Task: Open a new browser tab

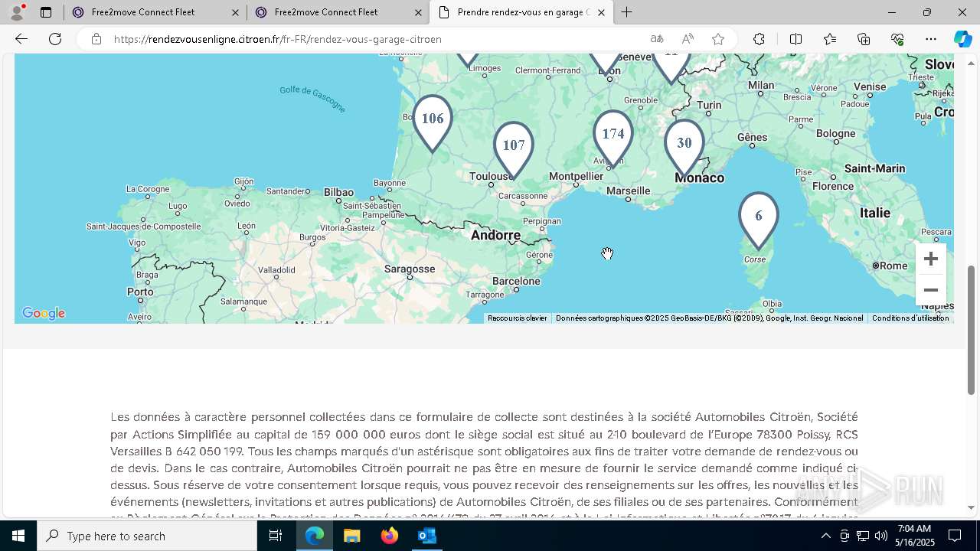Action: (x=627, y=12)
